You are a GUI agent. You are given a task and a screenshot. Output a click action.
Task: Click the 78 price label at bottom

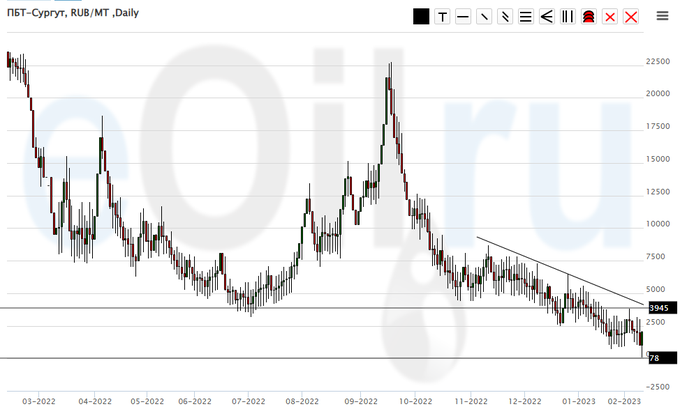pos(654,358)
